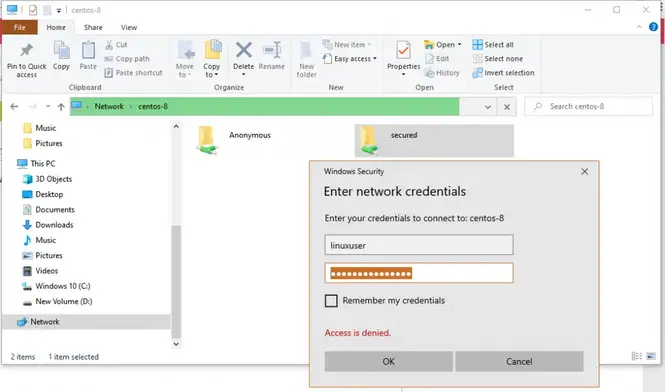Open the Copy to menu
665x392 pixels.
coord(212,59)
